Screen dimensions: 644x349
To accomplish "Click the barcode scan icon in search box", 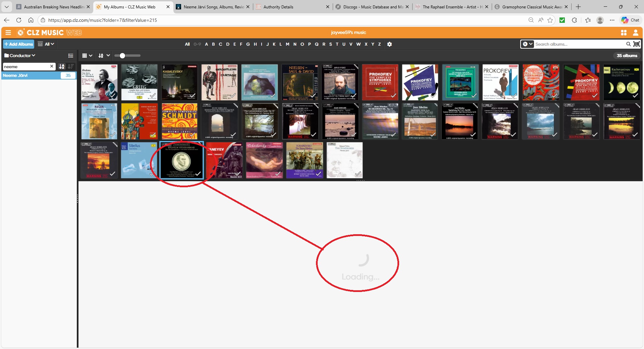I will tap(636, 44).
